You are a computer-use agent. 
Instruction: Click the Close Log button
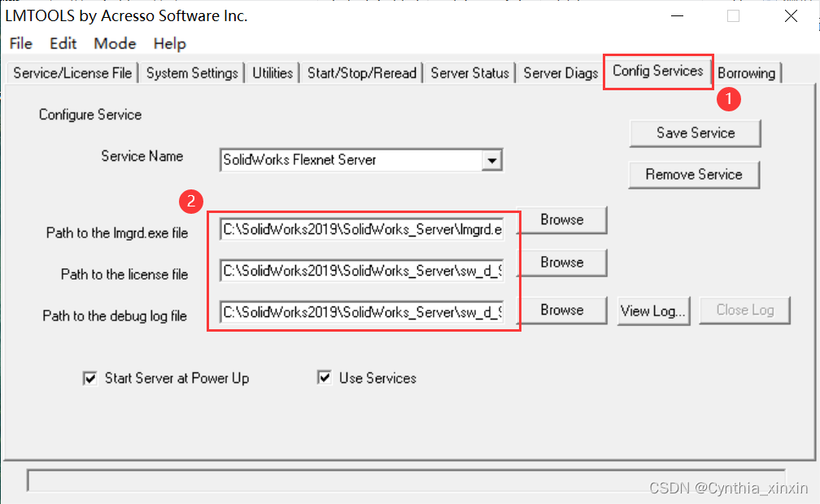(x=744, y=310)
